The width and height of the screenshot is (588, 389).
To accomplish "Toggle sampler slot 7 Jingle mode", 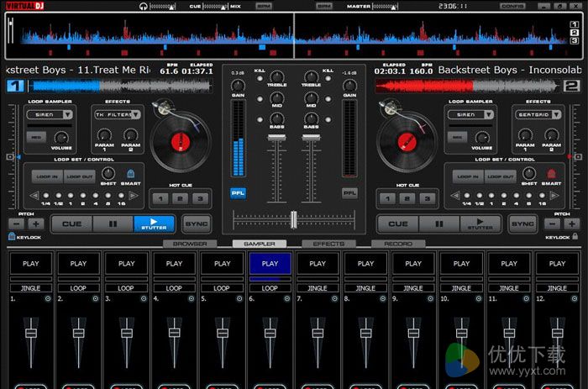I will 318,288.
